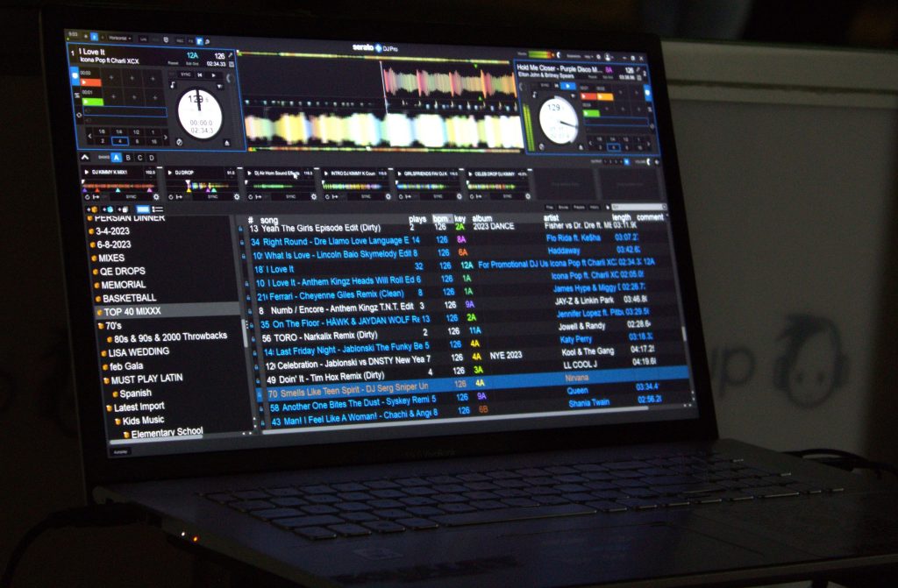
Task: Toggle SYNC on Deck 2
Action: coord(545,85)
